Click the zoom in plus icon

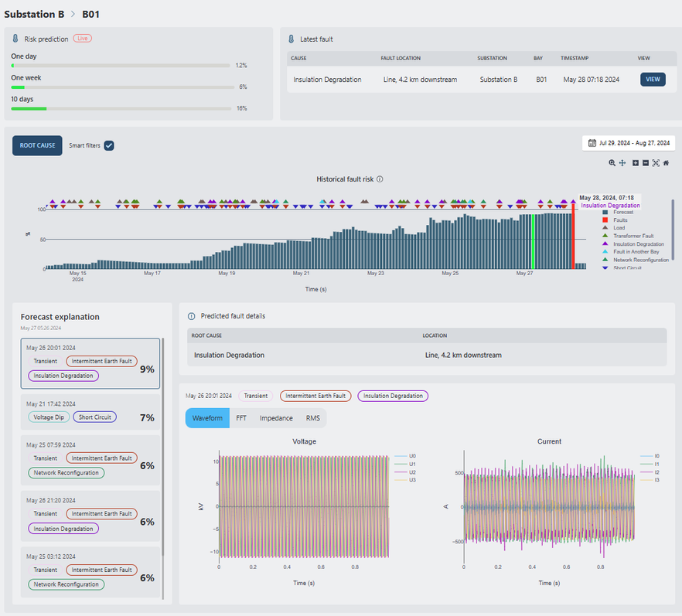click(x=635, y=163)
